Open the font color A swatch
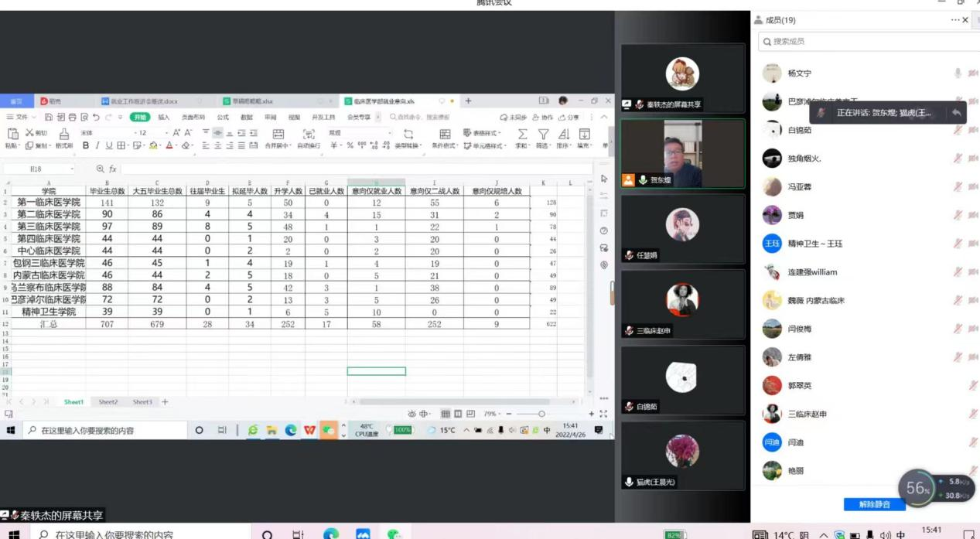The width and height of the screenshot is (980, 539). pos(169,145)
